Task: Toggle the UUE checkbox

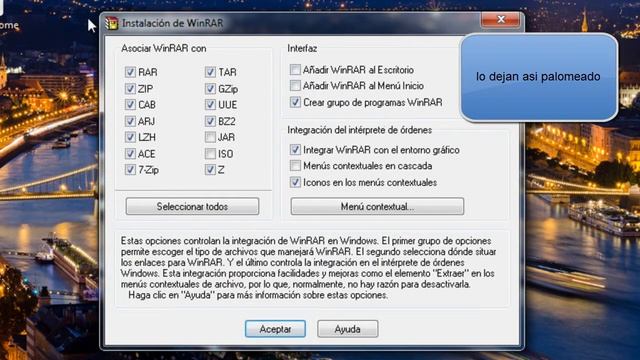Action: pyautogui.click(x=210, y=105)
